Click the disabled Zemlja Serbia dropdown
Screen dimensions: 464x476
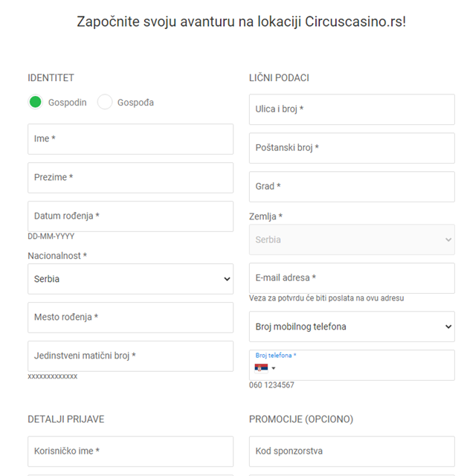[x=352, y=239]
